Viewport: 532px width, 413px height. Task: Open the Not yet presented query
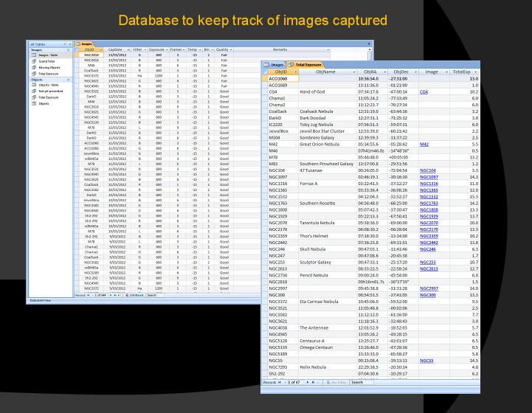coord(51,91)
